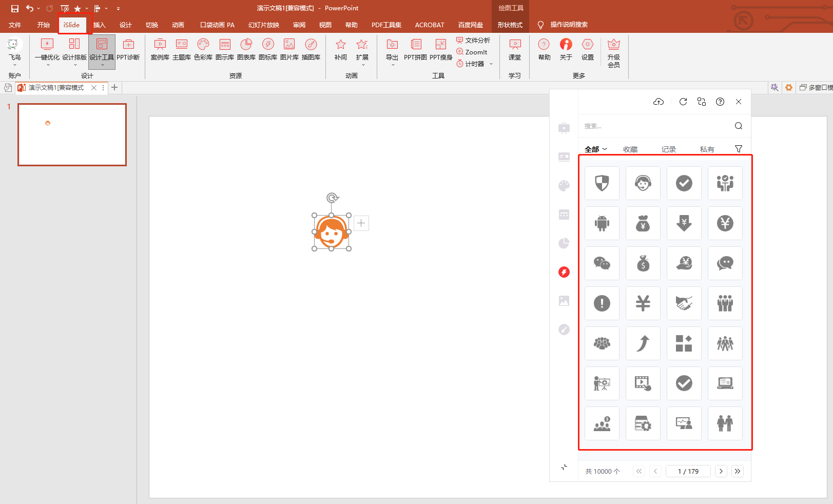Insert the Android robot icon
The image size is (833, 504).
[602, 223]
